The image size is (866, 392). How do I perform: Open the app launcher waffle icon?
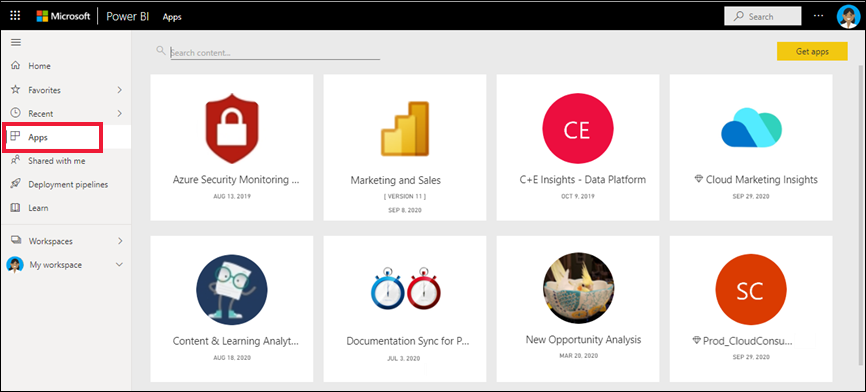coord(15,16)
